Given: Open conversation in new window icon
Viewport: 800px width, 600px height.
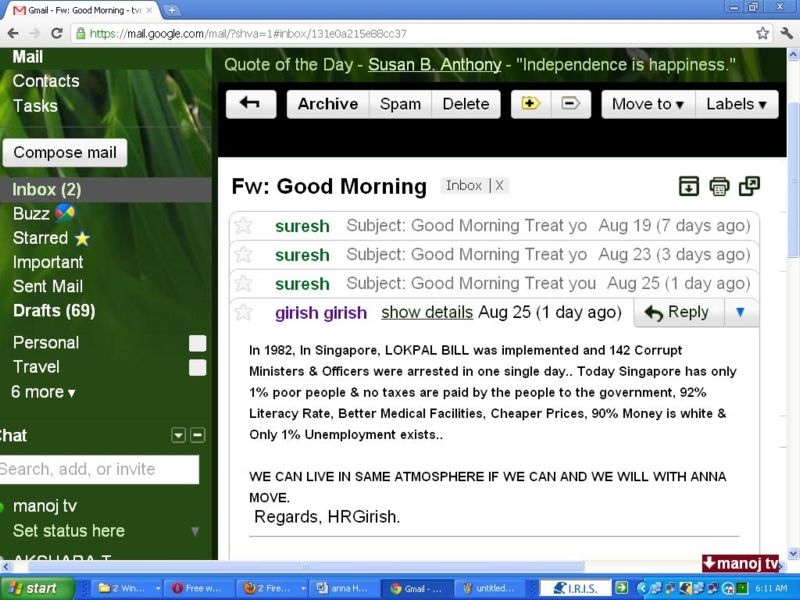Looking at the screenshot, I should click(749, 186).
